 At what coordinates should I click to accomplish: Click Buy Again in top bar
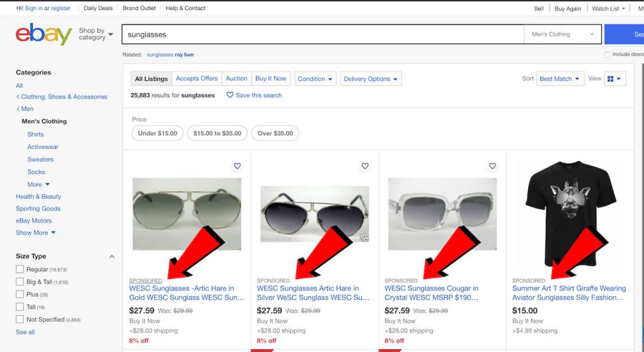click(x=568, y=9)
